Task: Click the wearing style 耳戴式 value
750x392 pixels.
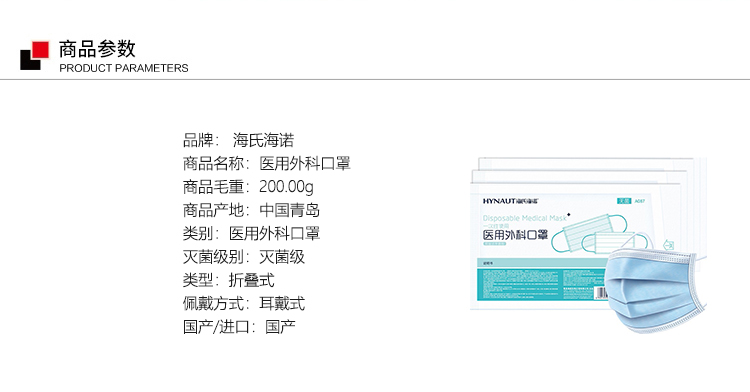Action: (x=282, y=304)
